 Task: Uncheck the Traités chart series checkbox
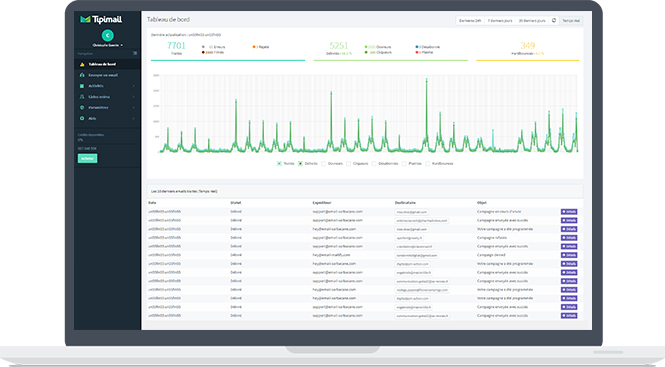279,163
